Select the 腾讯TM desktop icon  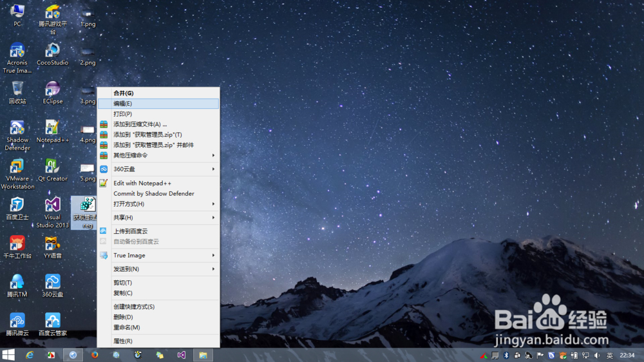click(x=17, y=286)
